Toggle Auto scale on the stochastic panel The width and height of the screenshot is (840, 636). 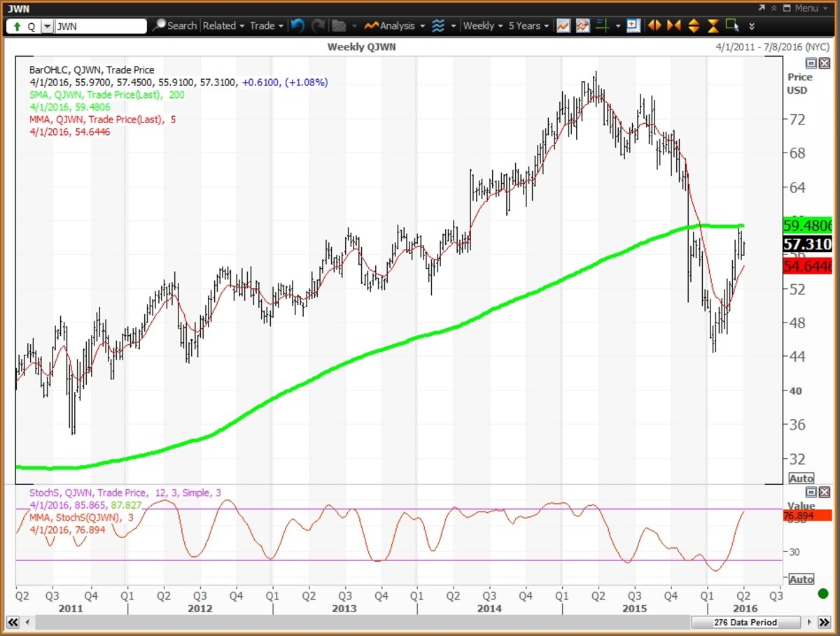pyautogui.click(x=801, y=579)
